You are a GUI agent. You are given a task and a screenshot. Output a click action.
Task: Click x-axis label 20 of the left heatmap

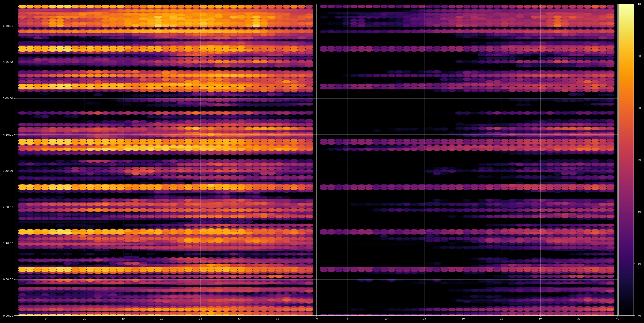[162, 319]
